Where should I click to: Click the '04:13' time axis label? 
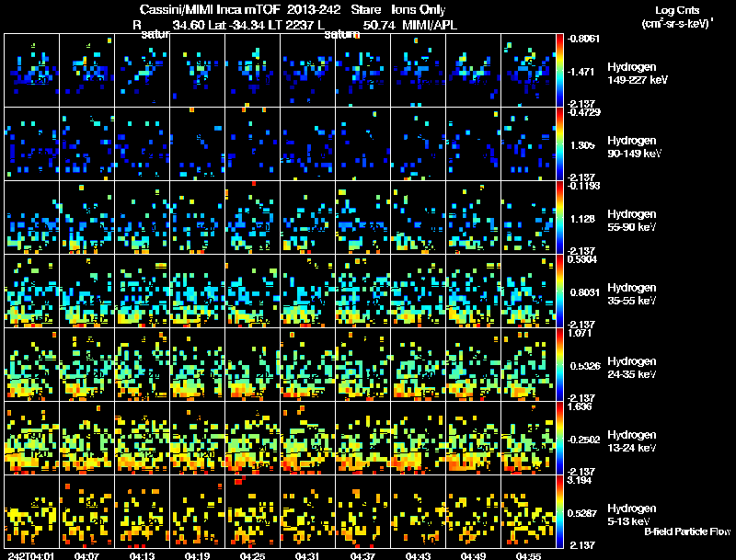(142, 555)
